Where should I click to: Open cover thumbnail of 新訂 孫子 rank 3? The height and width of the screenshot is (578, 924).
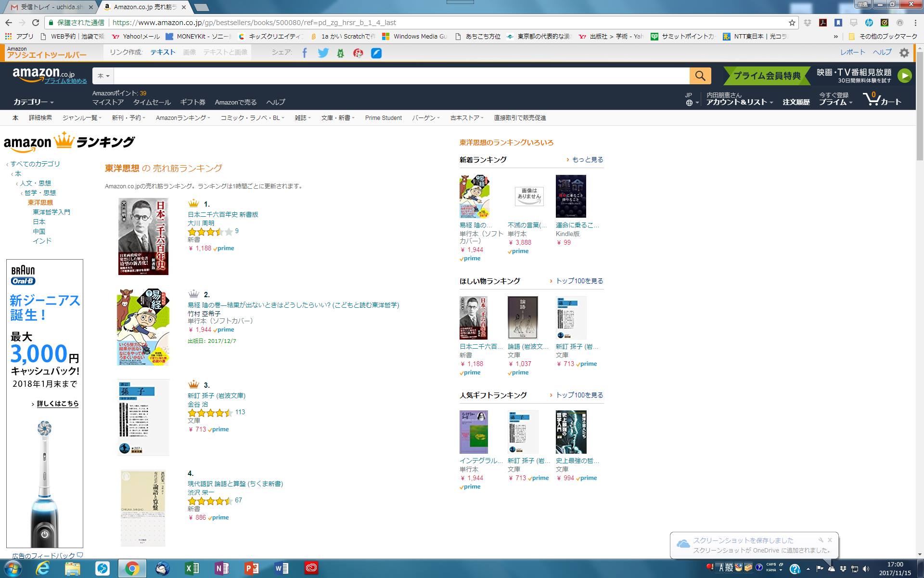click(143, 417)
